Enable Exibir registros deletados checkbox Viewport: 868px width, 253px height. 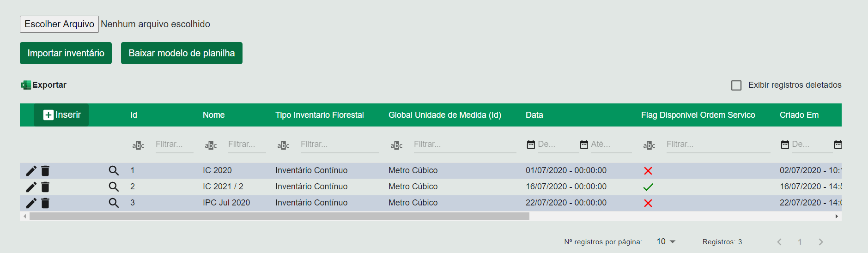tap(736, 85)
